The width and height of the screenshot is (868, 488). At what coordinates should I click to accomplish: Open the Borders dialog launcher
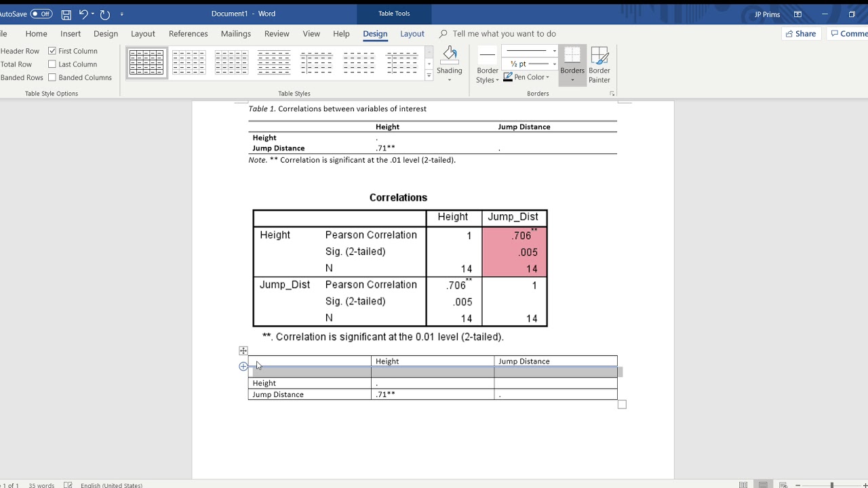click(x=612, y=94)
